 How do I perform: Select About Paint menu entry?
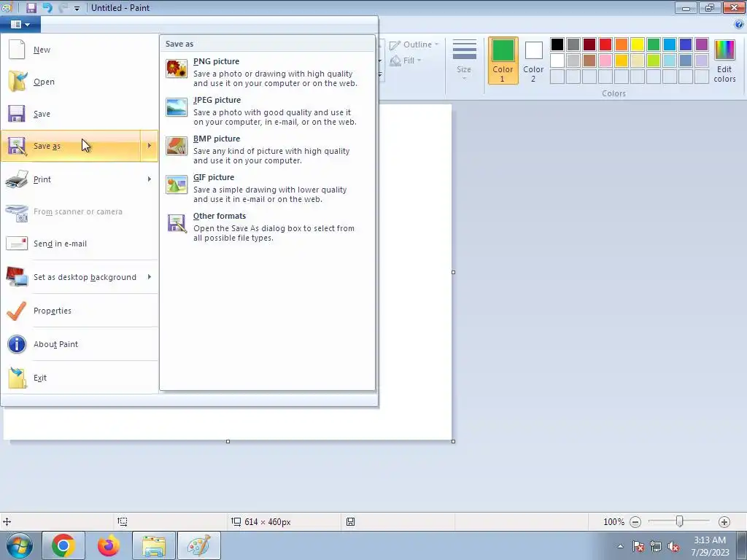coord(80,344)
